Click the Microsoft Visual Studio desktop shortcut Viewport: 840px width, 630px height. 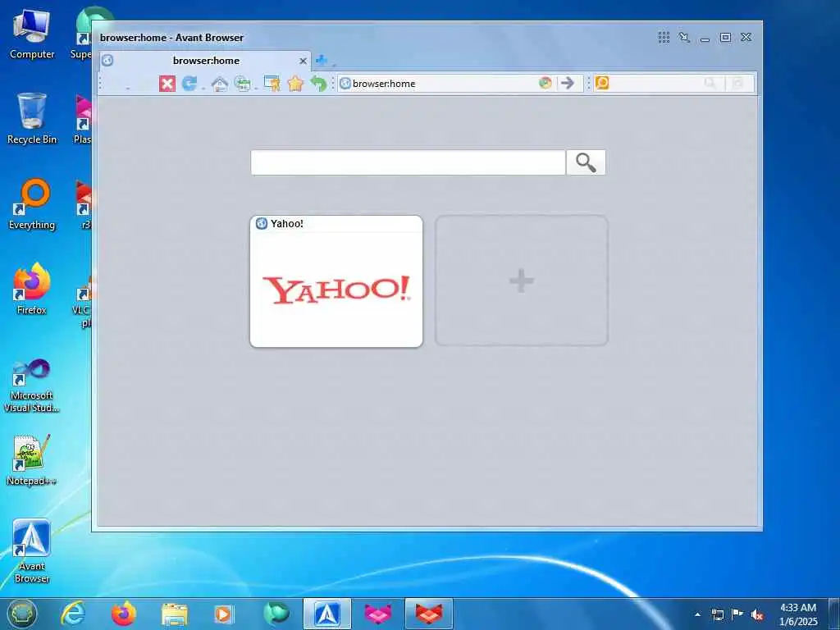click(x=32, y=386)
